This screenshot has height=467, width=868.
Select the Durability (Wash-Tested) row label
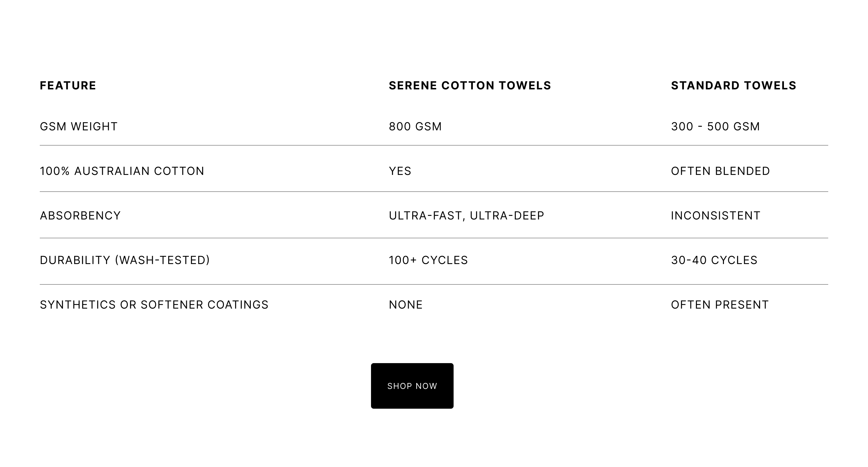[125, 260]
